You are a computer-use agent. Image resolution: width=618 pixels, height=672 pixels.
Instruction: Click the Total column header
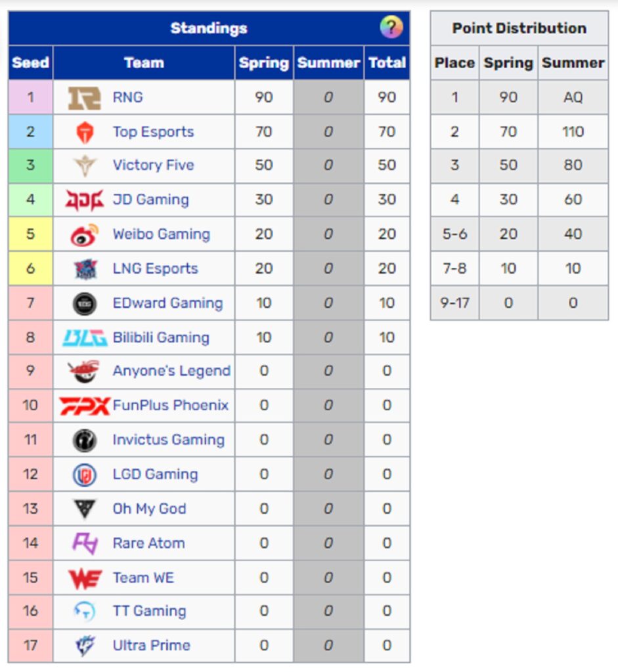(387, 63)
